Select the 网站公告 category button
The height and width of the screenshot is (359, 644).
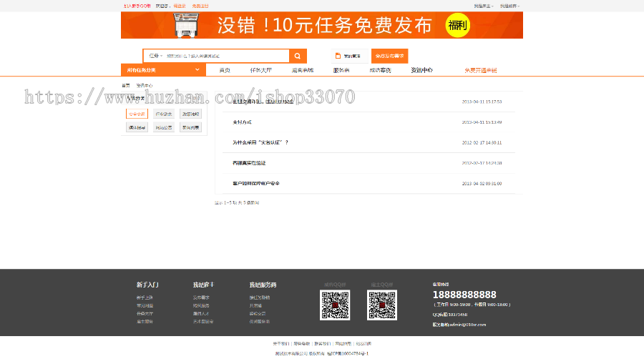point(164,127)
